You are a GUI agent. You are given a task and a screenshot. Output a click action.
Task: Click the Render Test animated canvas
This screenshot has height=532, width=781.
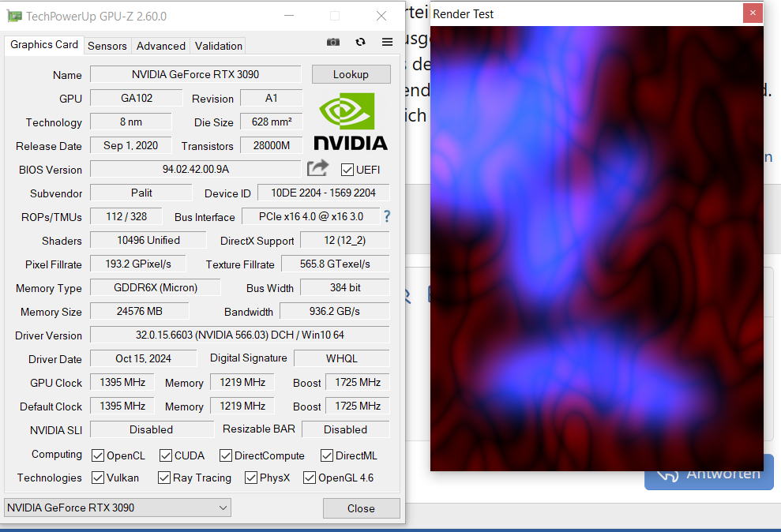[597, 249]
